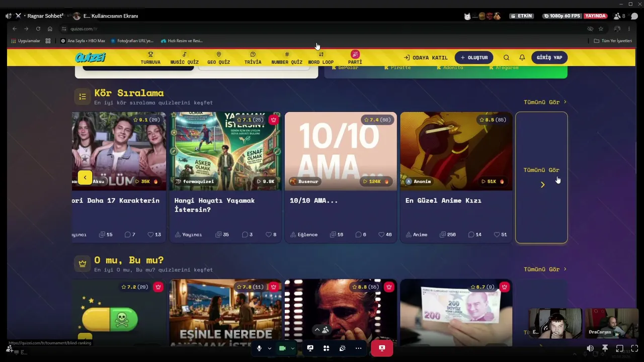This screenshot has height=362, width=644.
Task: Click the title 'En Güzel Anime Kızı'
Action: tap(443, 201)
